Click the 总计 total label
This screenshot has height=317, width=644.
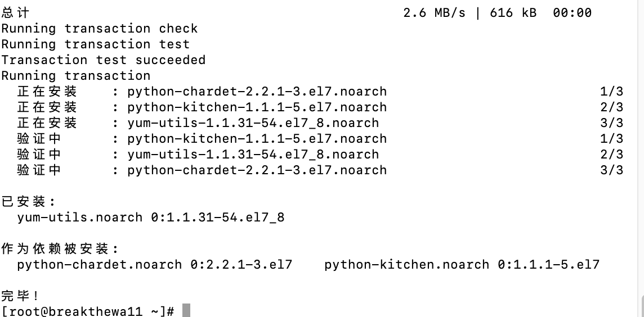(15, 13)
